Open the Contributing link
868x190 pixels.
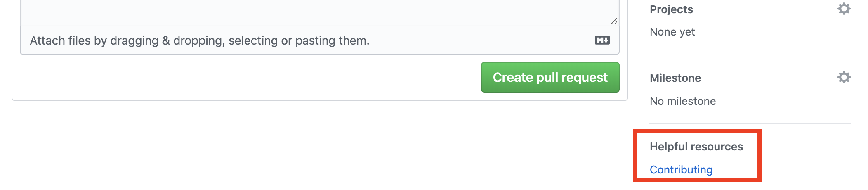point(681,170)
